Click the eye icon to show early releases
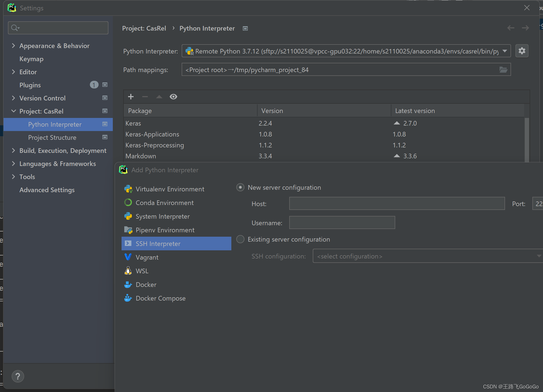 (x=173, y=97)
